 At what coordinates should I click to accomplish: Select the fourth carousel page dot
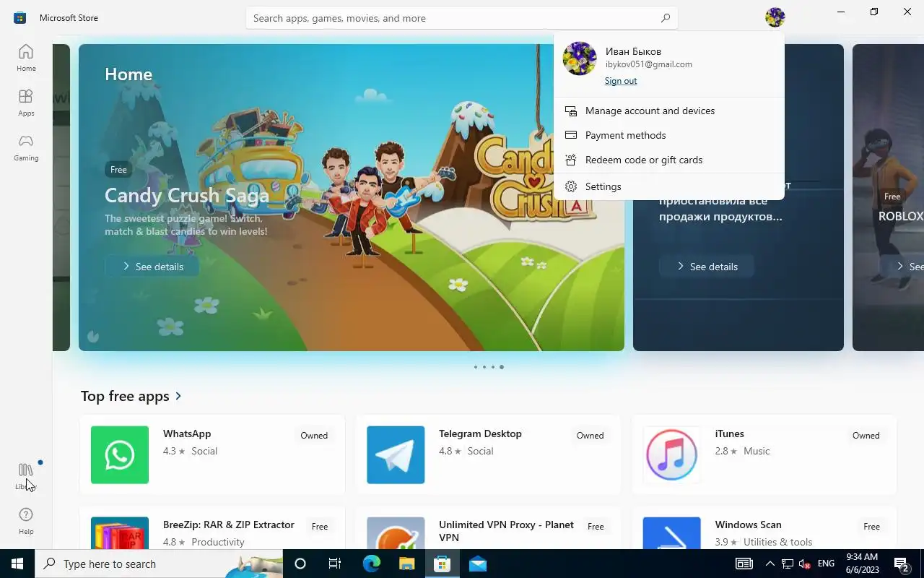pos(502,367)
